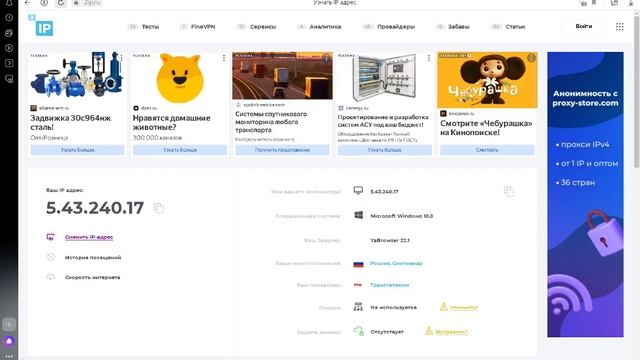Click the warning triangle next to Исправить
640x360 pixels.
tap(429, 331)
